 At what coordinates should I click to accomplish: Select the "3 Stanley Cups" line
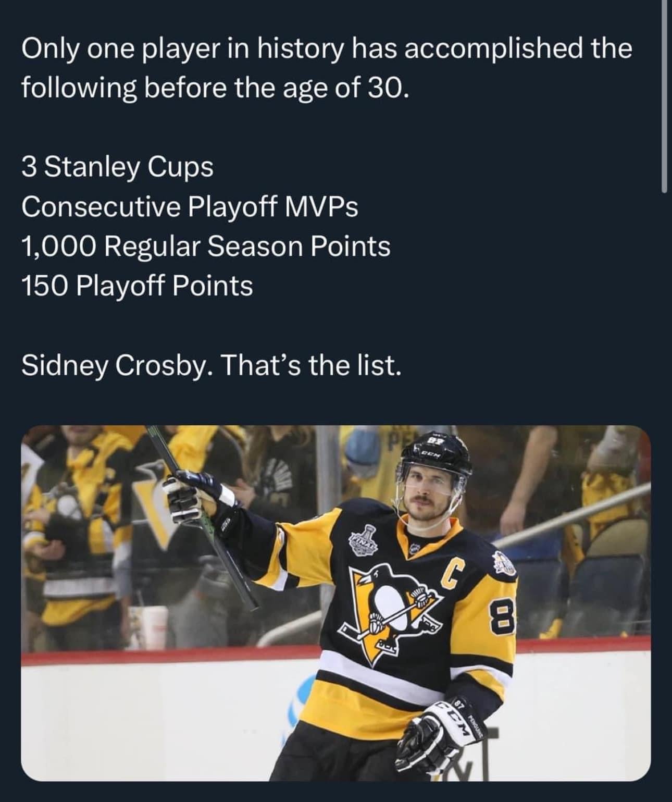pyautogui.click(x=117, y=167)
